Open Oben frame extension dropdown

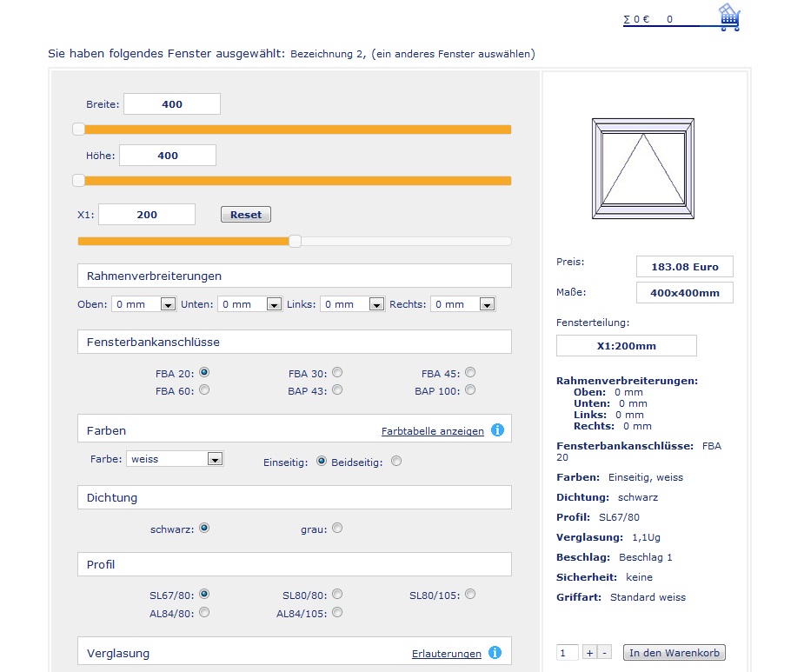pyautogui.click(x=144, y=304)
